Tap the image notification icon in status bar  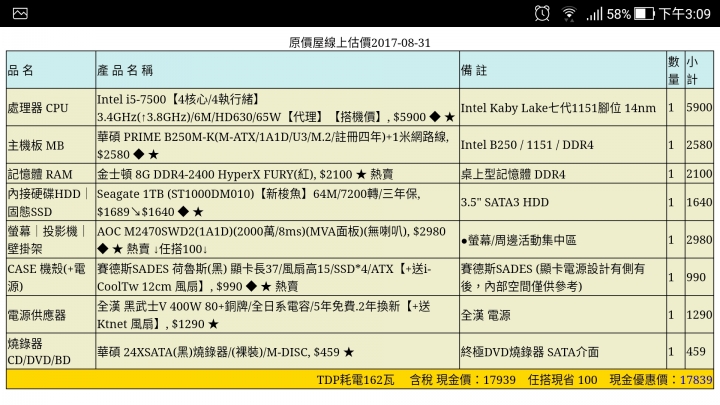[x=20, y=13]
